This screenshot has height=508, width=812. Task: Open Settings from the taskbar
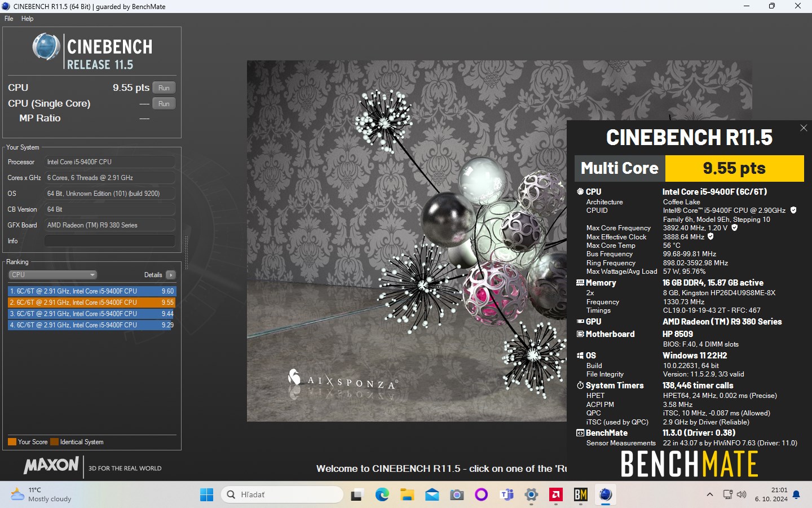531,495
